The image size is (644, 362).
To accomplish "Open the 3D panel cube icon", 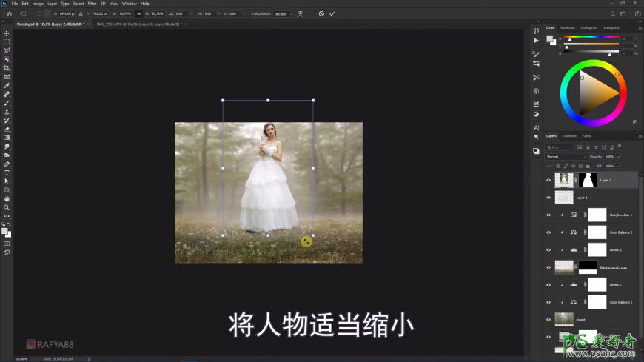I will click(536, 91).
